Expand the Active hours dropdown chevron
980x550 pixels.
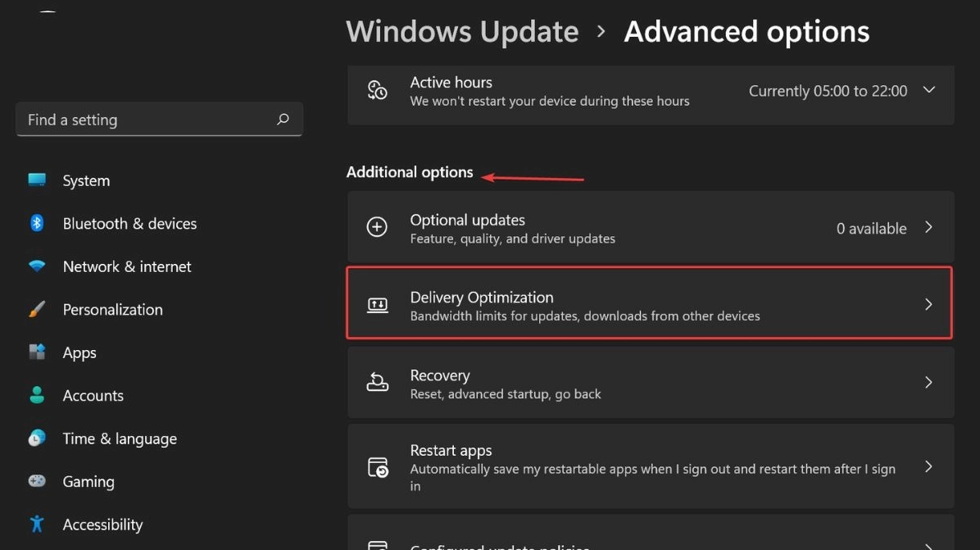tap(929, 90)
